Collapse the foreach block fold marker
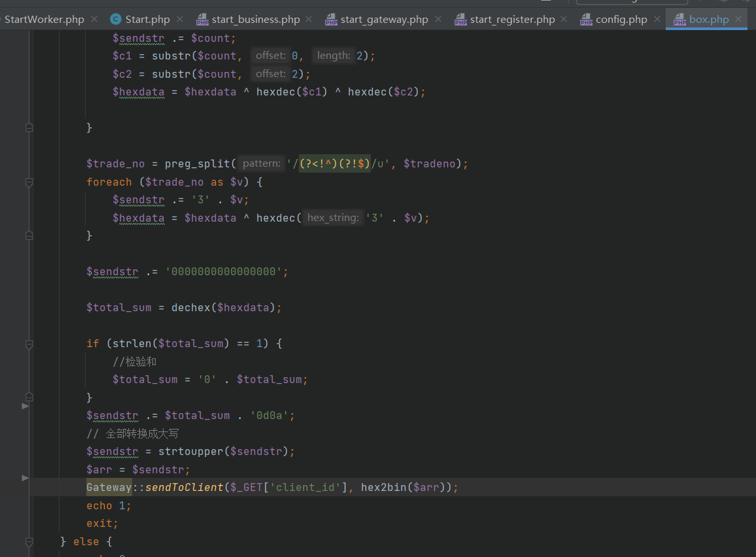This screenshot has width=756, height=557. [x=29, y=182]
